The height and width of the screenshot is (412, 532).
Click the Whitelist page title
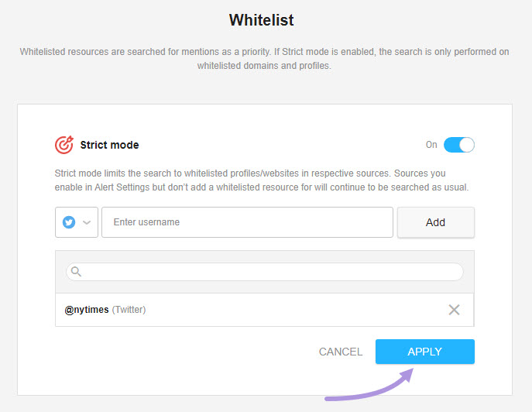262,19
